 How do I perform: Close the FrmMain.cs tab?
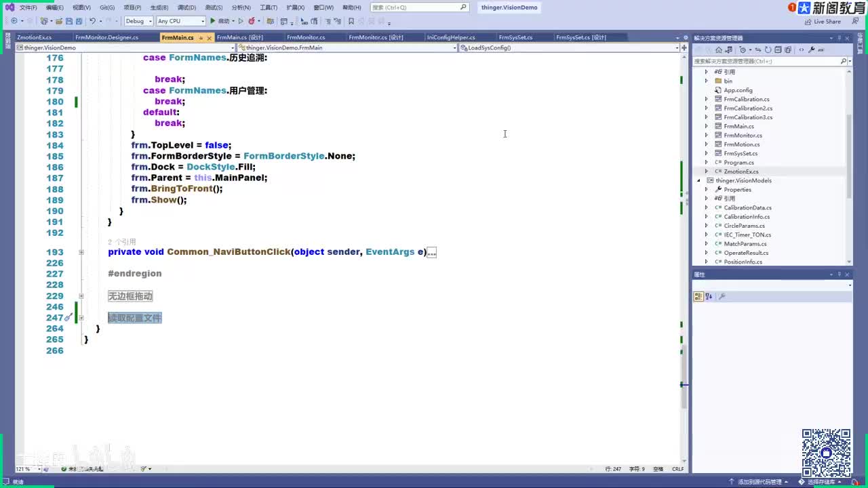(x=210, y=38)
